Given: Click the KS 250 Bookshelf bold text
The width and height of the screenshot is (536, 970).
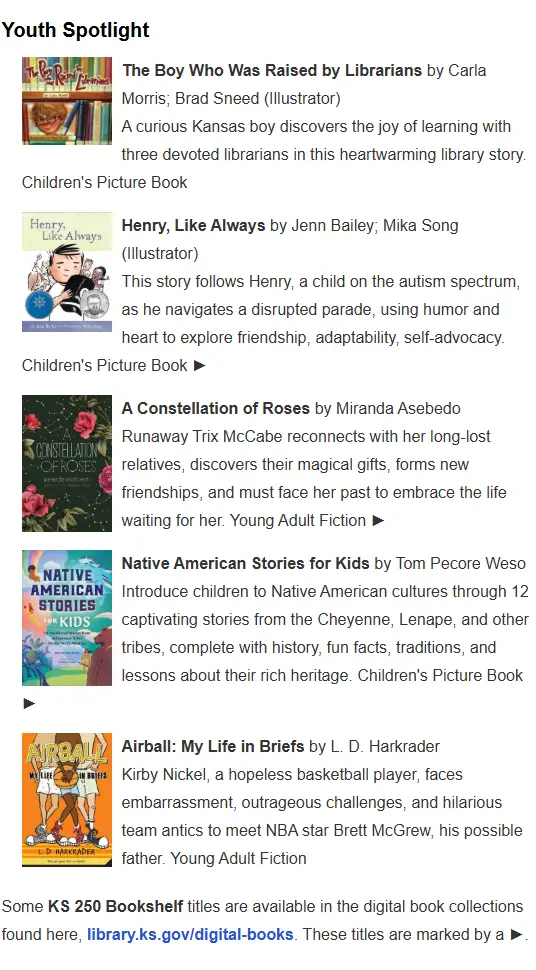Looking at the screenshot, I should [115, 906].
